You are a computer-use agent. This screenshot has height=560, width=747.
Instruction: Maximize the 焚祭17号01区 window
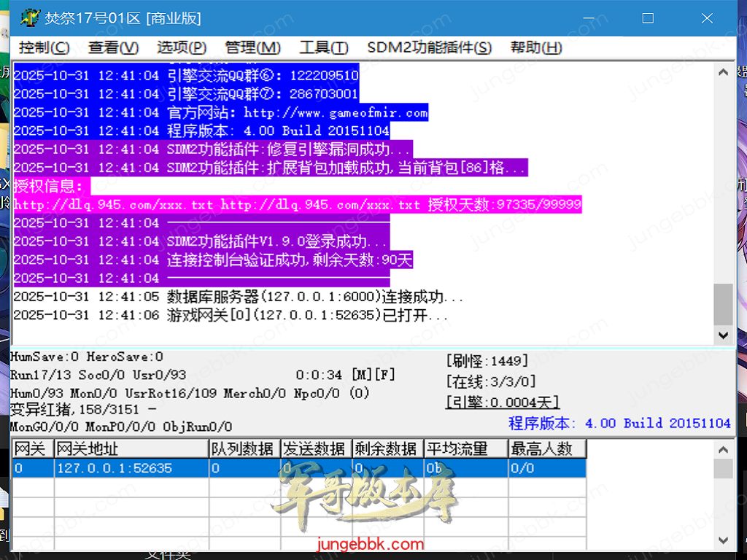(x=647, y=18)
